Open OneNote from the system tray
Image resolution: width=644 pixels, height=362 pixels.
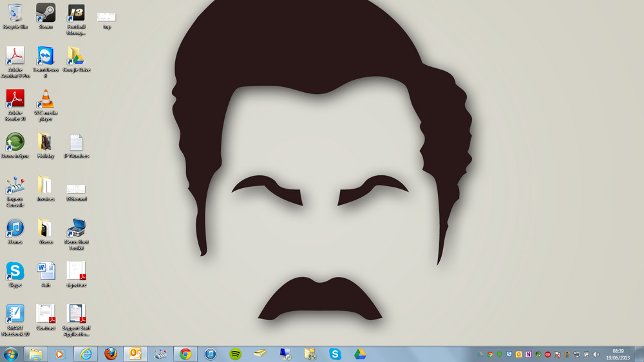point(529,354)
